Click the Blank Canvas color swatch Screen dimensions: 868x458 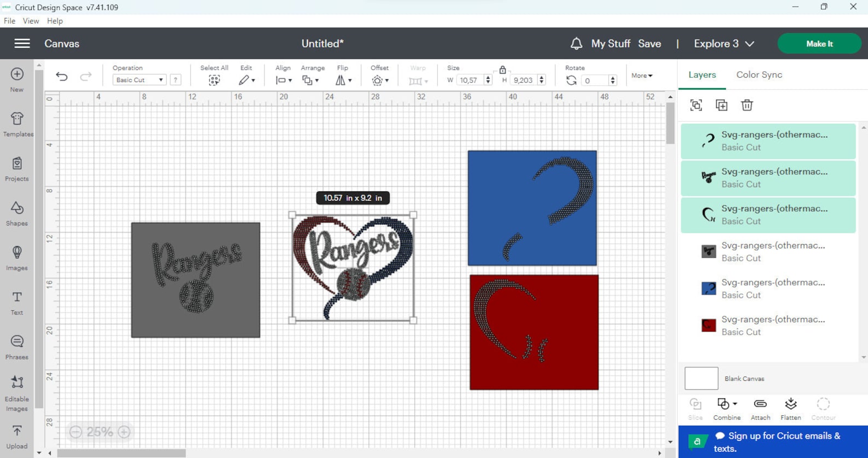(x=701, y=378)
